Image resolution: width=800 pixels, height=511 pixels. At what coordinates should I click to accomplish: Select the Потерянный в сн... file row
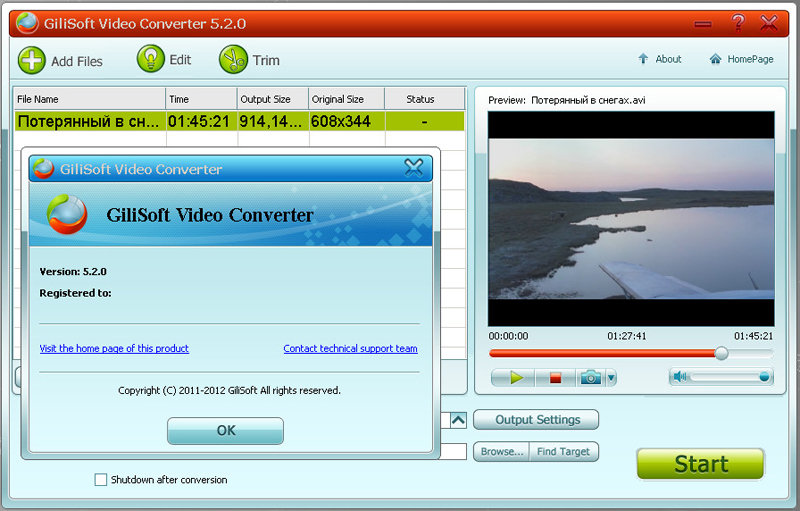point(239,121)
